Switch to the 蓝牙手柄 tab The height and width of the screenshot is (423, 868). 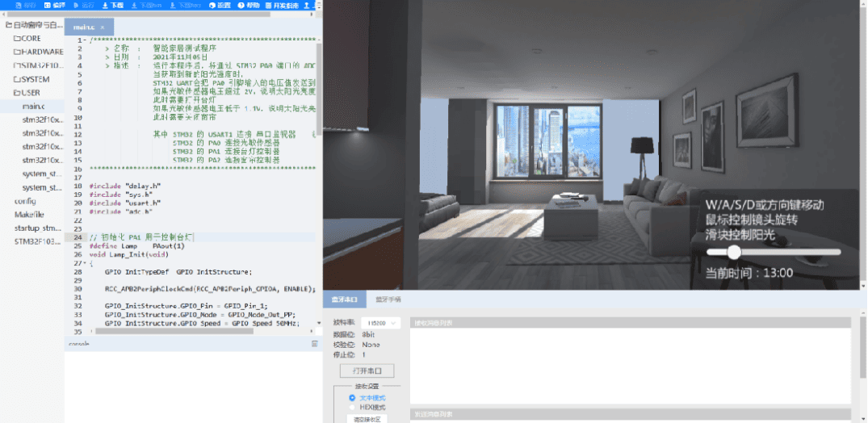pos(388,299)
